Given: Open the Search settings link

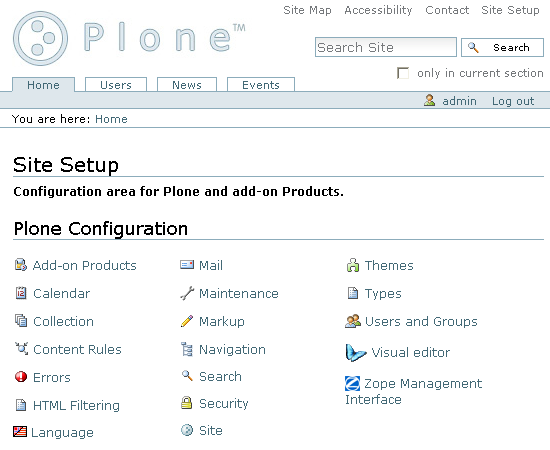Looking at the screenshot, I should (x=220, y=376).
